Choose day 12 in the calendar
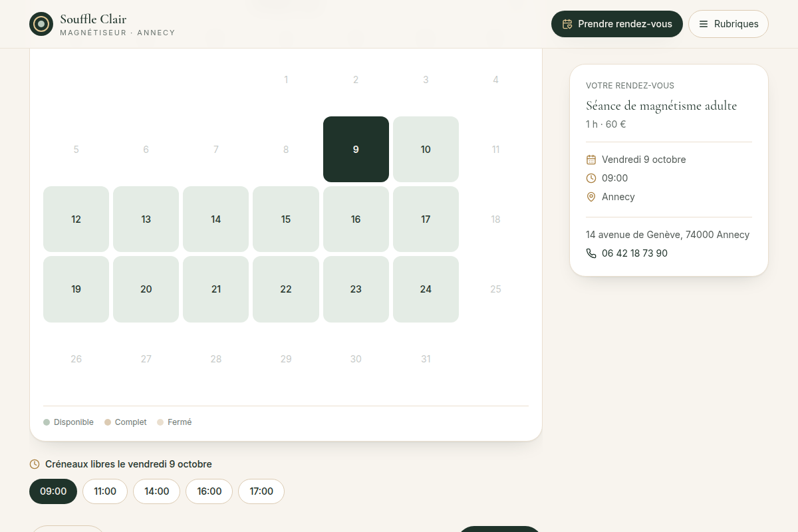 coord(76,219)
